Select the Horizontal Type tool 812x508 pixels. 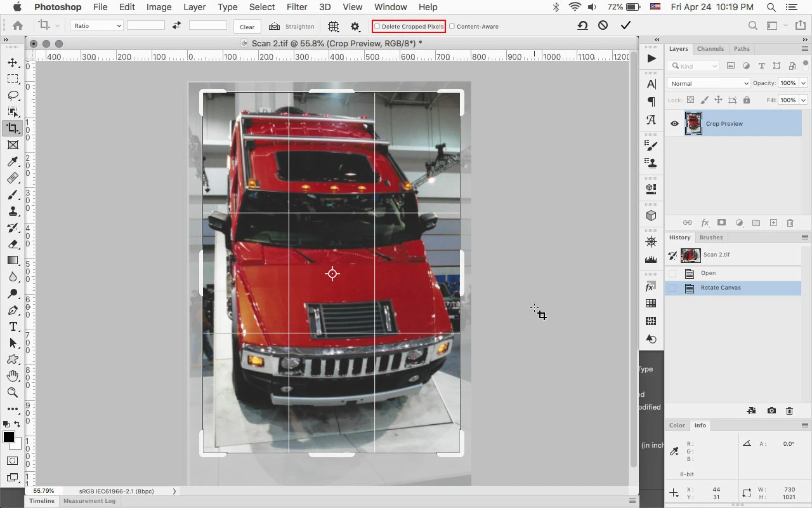(12, 326)
